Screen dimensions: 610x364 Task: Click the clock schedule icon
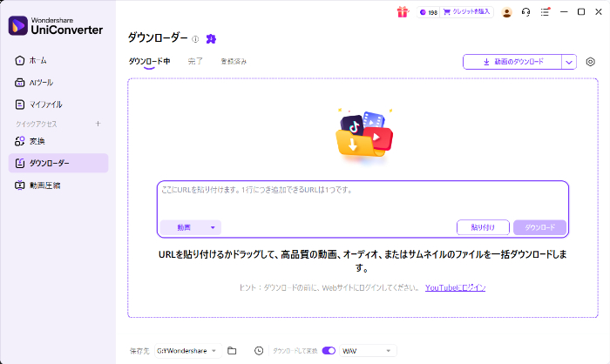259,351
